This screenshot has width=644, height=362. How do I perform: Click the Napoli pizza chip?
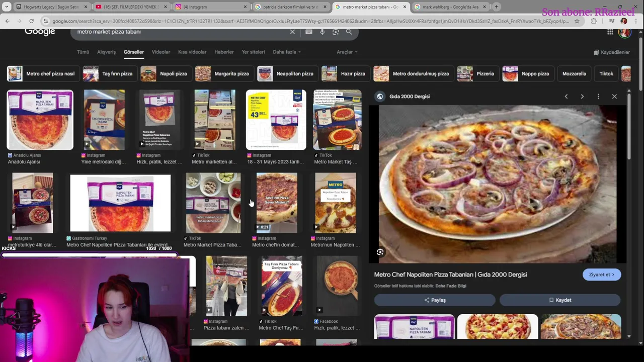coord(165,73)
